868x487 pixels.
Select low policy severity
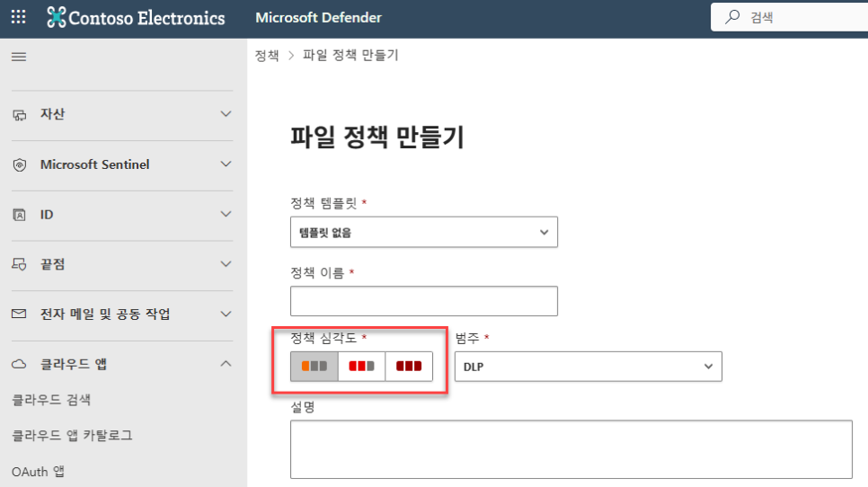point(314,367)
